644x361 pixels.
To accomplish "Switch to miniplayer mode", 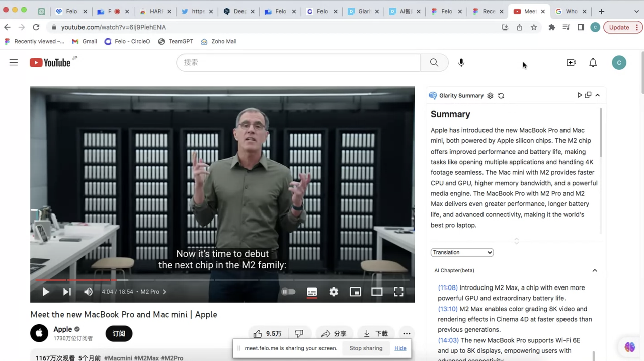I will point(355,292).
